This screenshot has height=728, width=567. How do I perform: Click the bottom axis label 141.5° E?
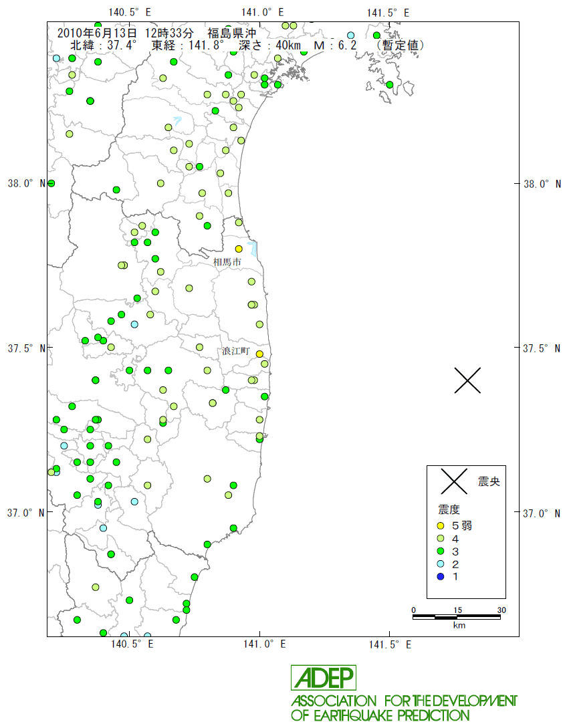click(390, 644)
